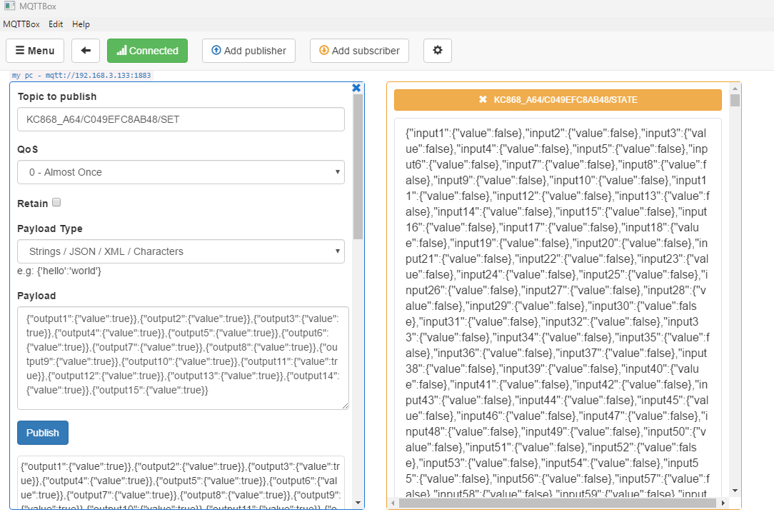Viewport: 774px width, 532px height.
Task: Click the MQTTBox app icon in title bar
Action: coord(9,6)
